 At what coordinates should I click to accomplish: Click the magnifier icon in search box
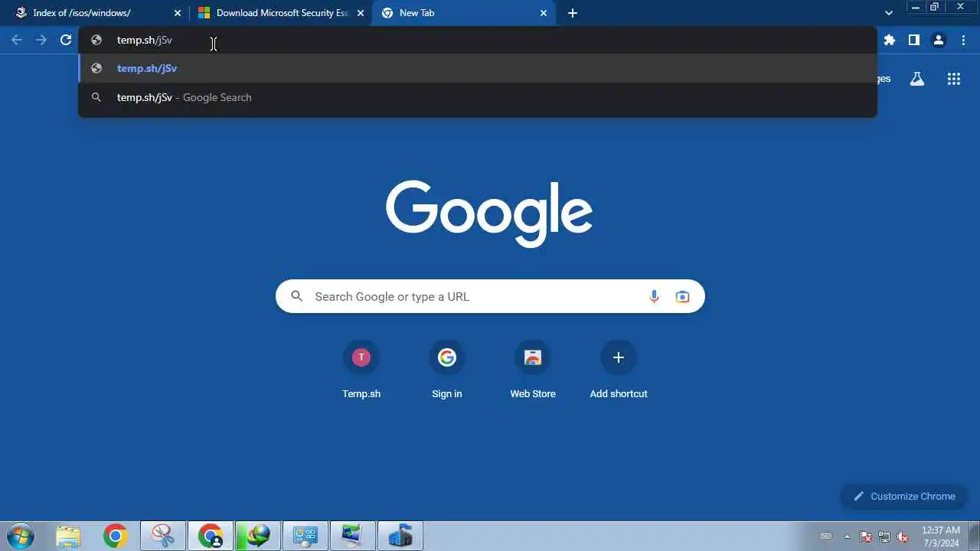tap(297, 296)
